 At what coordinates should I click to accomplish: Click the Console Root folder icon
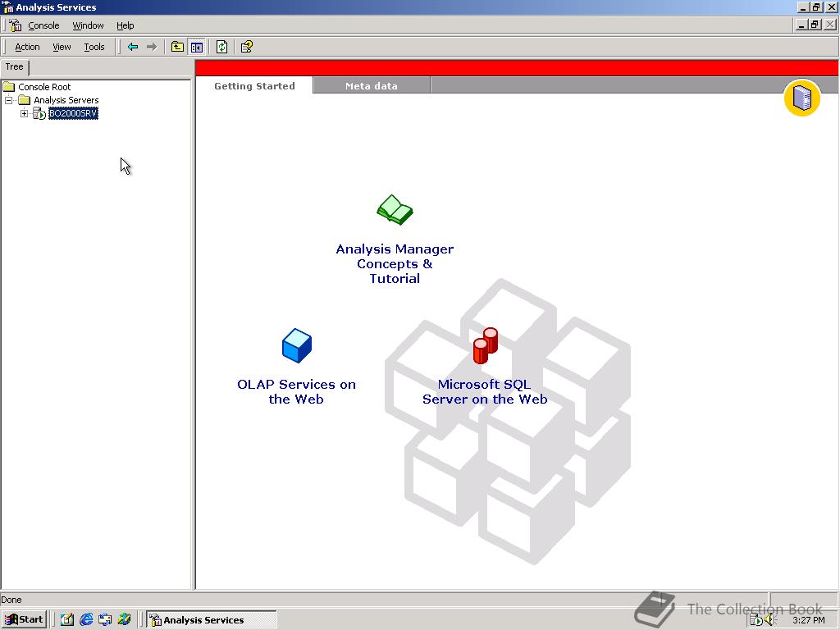(8, 87)
